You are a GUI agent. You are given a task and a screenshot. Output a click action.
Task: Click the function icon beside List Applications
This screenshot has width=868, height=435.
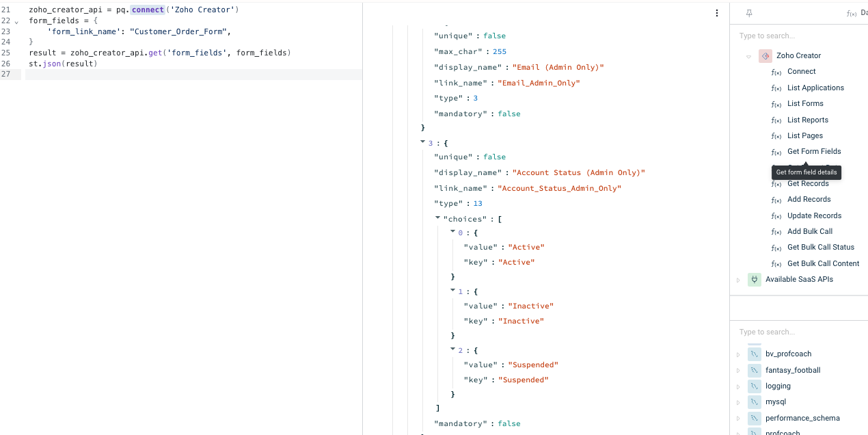776,88
